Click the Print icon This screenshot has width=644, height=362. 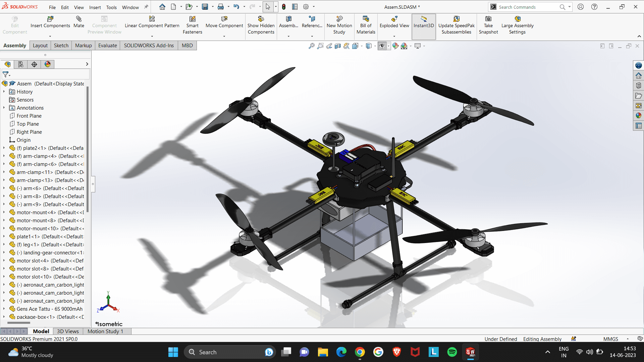[221, 7]
